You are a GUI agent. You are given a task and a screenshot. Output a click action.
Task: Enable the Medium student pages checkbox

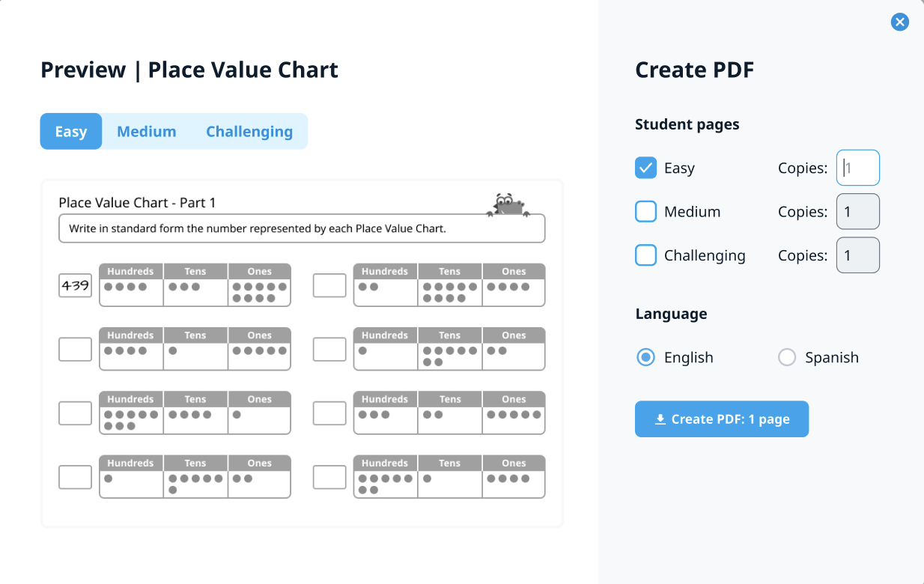click(x=645, y=212)
